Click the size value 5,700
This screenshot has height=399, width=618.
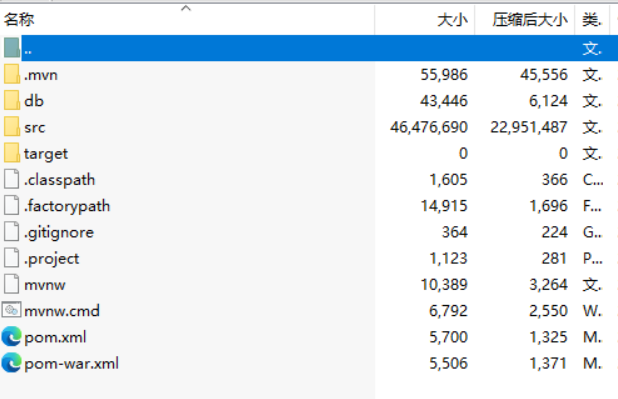(449, 337)
